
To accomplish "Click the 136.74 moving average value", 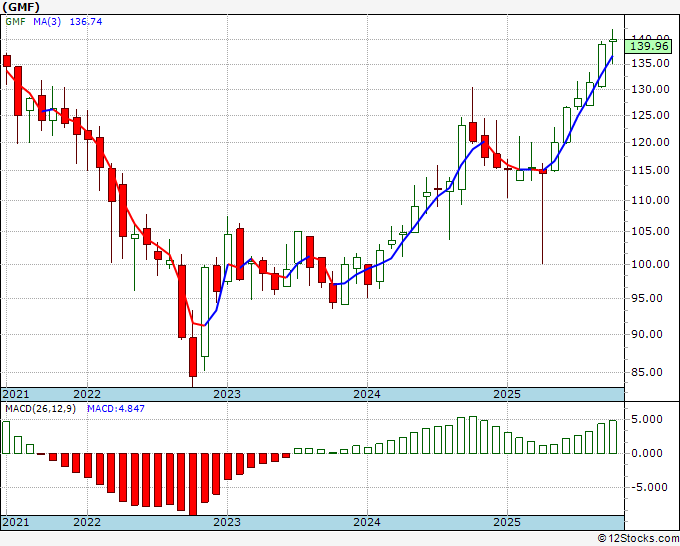I will (86, 22).
